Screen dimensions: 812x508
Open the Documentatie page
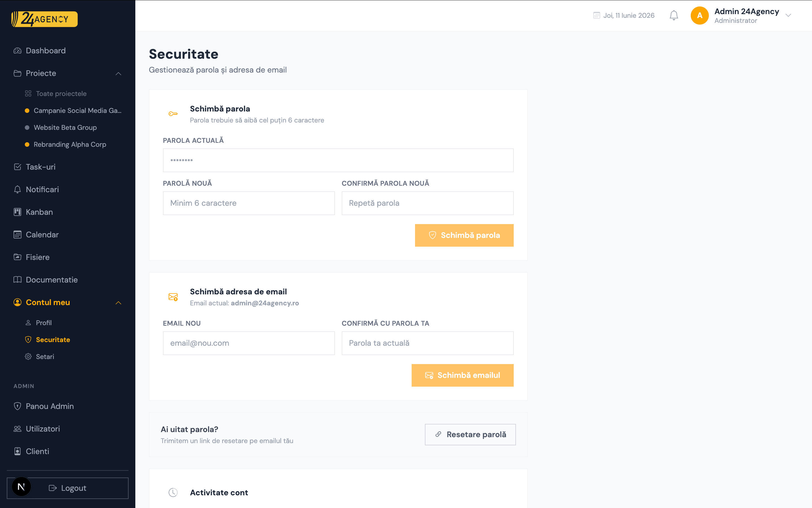point(68,280)
